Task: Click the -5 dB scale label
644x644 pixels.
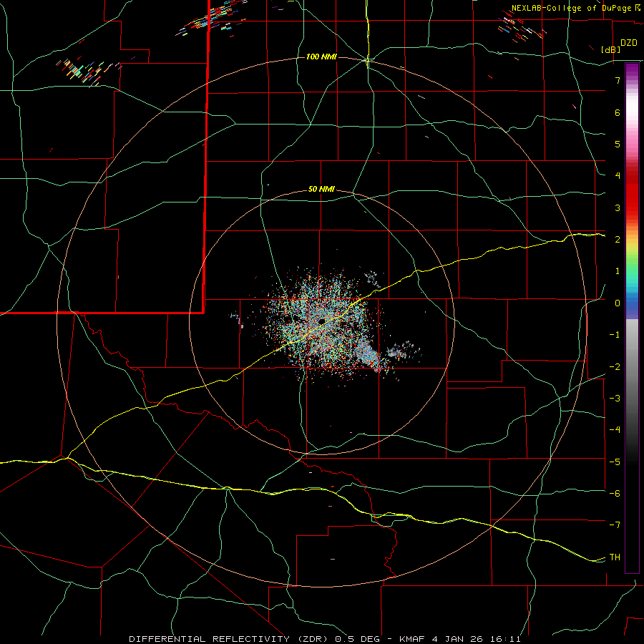Action: (615, 462)
